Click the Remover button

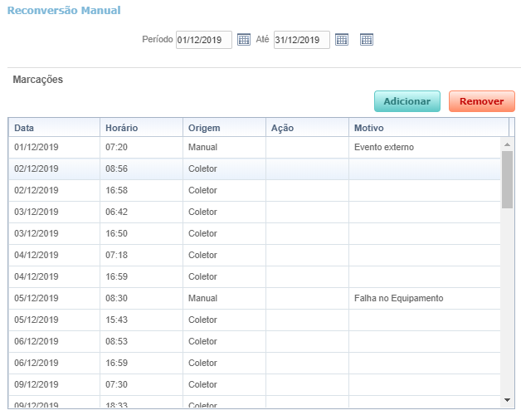point(481,101)
